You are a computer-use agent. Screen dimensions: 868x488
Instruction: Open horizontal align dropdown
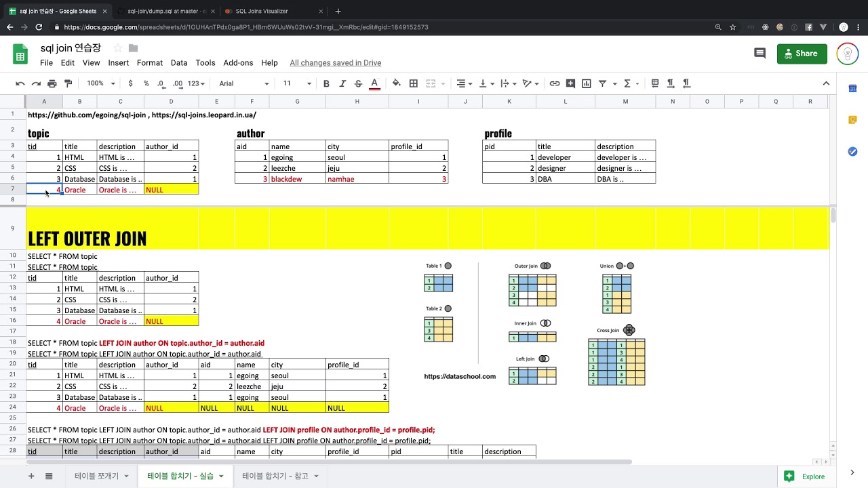pyautogui.click(x=464, y=83)
